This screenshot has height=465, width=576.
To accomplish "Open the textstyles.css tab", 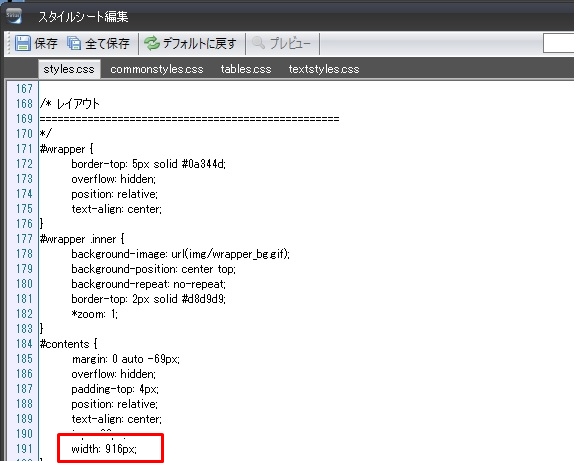I will (x=324, y=69).
